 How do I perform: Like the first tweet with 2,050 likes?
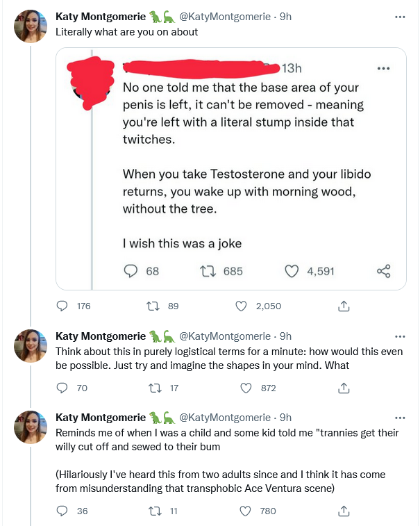coord(241,306)
